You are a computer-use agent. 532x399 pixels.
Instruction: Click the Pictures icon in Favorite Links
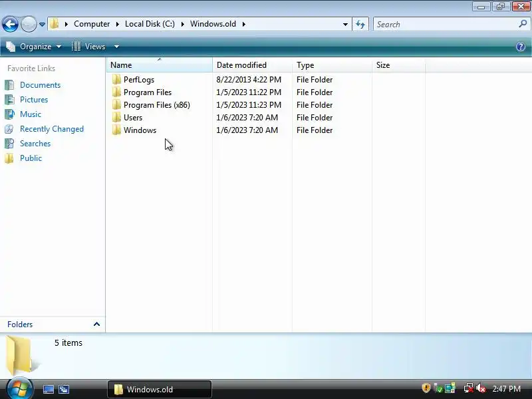[x=9, y=99]
